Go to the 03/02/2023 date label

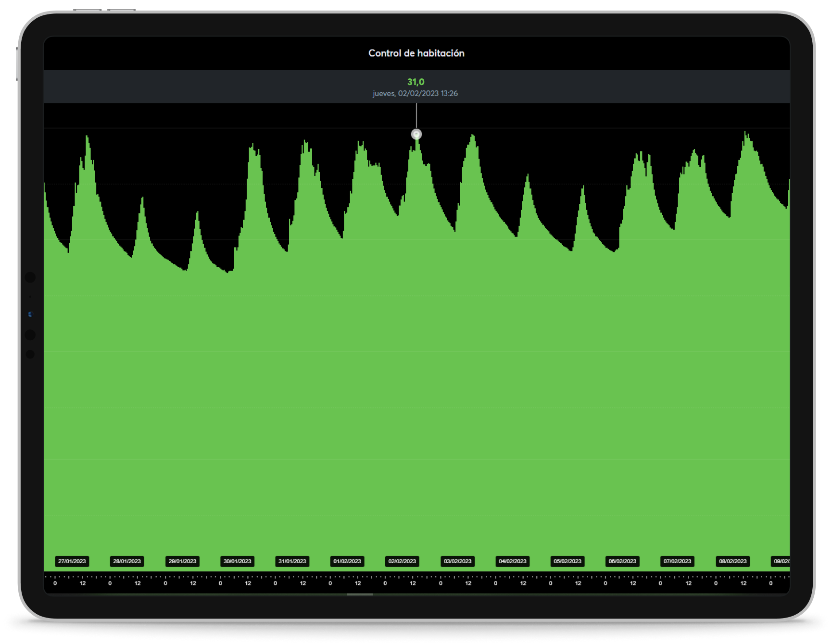457,561
